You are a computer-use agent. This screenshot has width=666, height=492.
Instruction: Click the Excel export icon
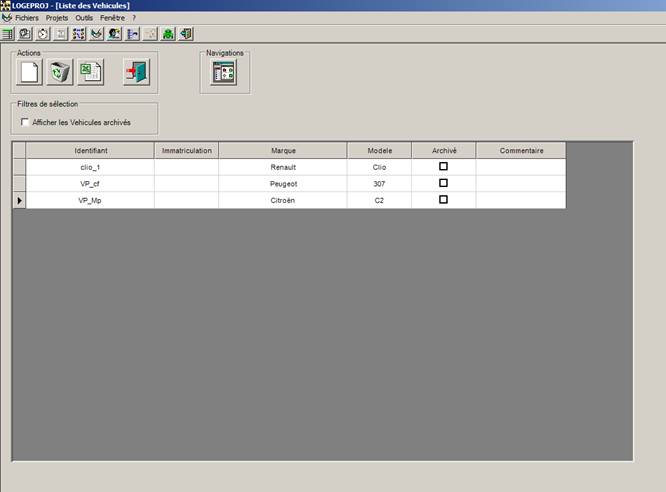(x=90, y=72)
